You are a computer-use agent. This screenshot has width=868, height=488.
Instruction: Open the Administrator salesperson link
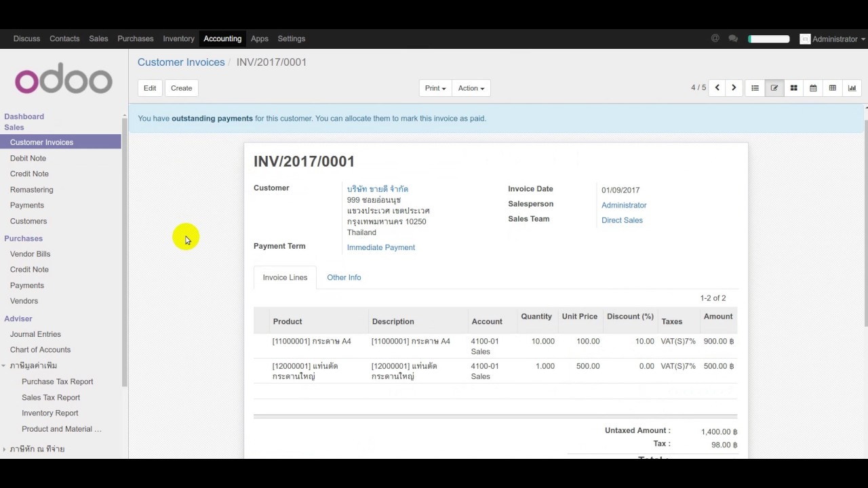coord(624,205)
